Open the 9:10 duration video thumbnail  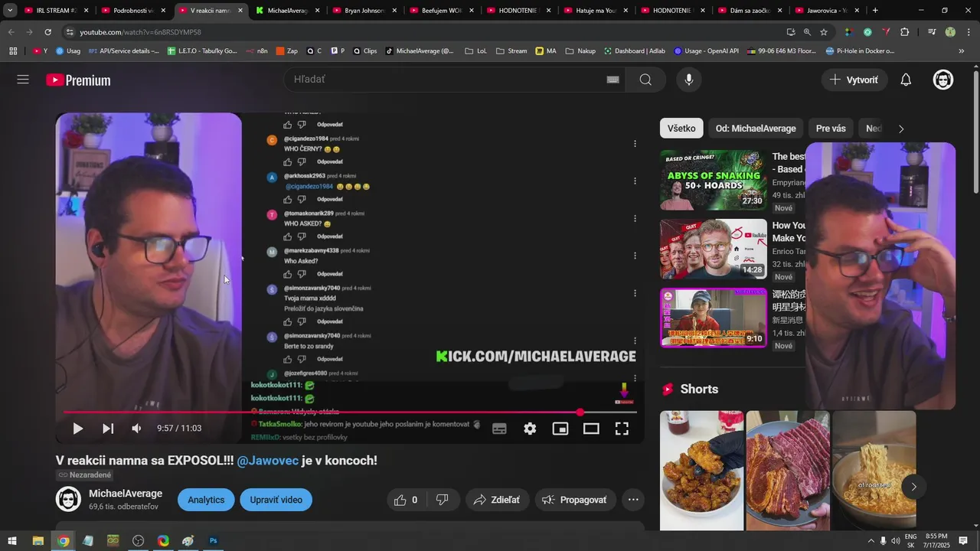pos(714,318)
